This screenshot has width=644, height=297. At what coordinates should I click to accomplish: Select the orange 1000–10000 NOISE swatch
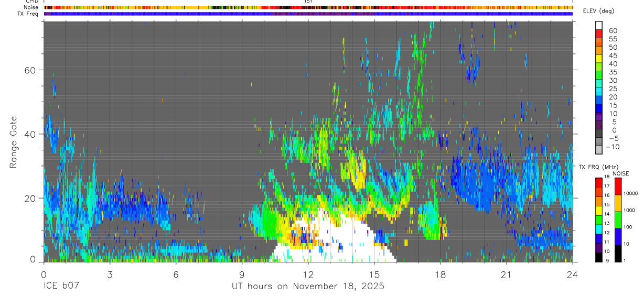[x=618, y=203]
